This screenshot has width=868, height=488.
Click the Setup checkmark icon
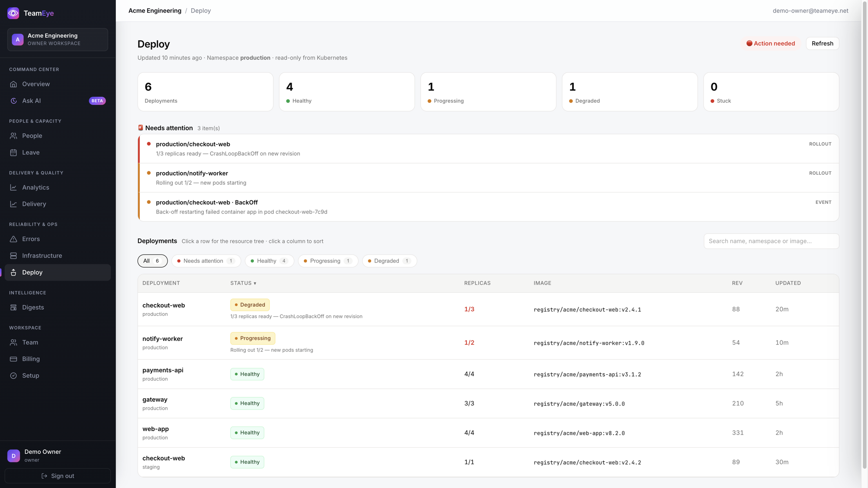[x=13, y=376]
